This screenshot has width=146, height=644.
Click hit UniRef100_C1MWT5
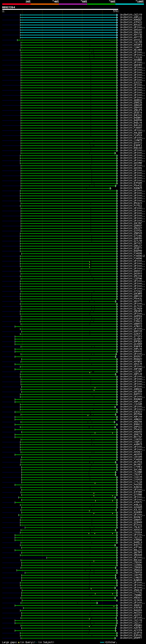[131, 140]
